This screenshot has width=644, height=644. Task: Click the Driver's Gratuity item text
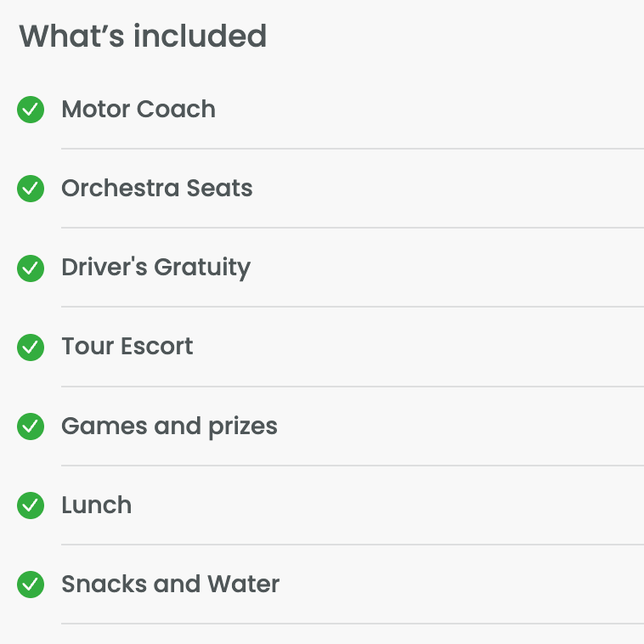[x=155, y=268]
